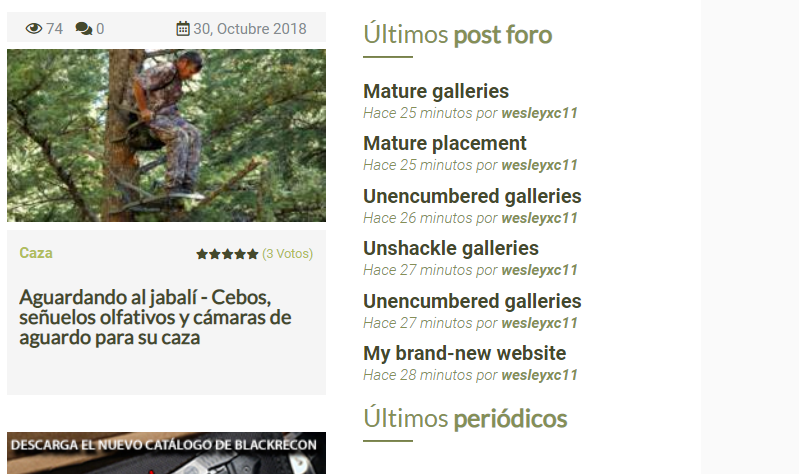799x474 pixels.
Task: Open the first Unencumbered galleries post
Action: coord(472,196)
